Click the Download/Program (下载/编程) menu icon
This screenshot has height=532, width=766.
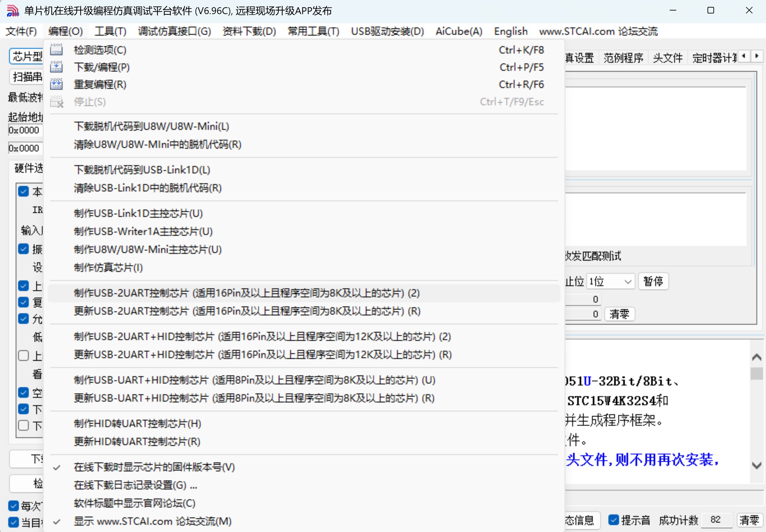tap(56, 67)
